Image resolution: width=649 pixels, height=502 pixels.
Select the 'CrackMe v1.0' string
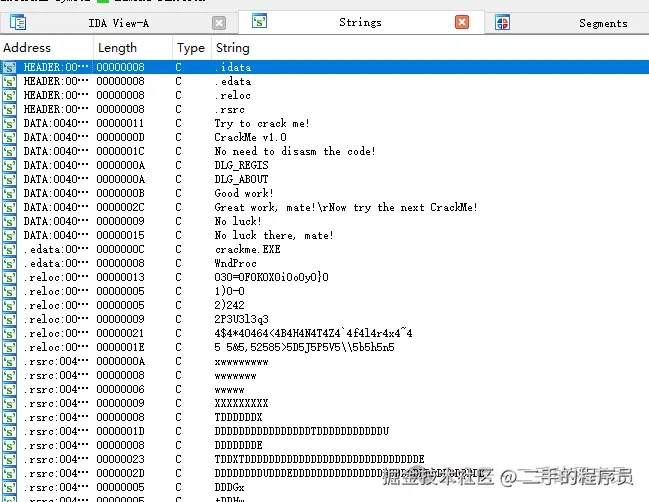coord(250,137)
